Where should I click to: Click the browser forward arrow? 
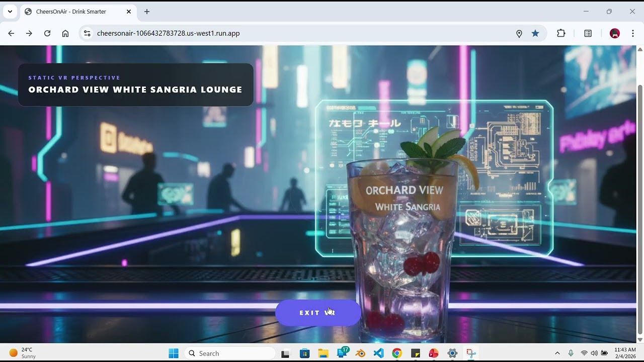click(x=29, y=33)
